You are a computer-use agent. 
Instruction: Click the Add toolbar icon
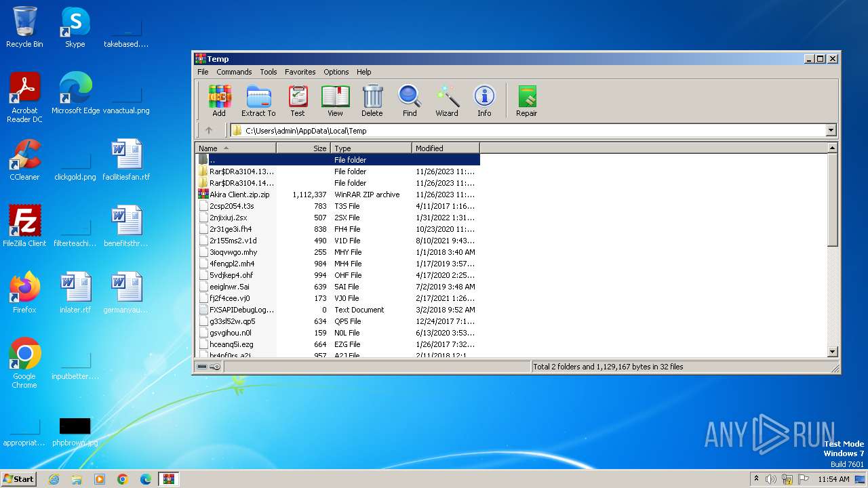pyautogui.click(x=219, y=101)
